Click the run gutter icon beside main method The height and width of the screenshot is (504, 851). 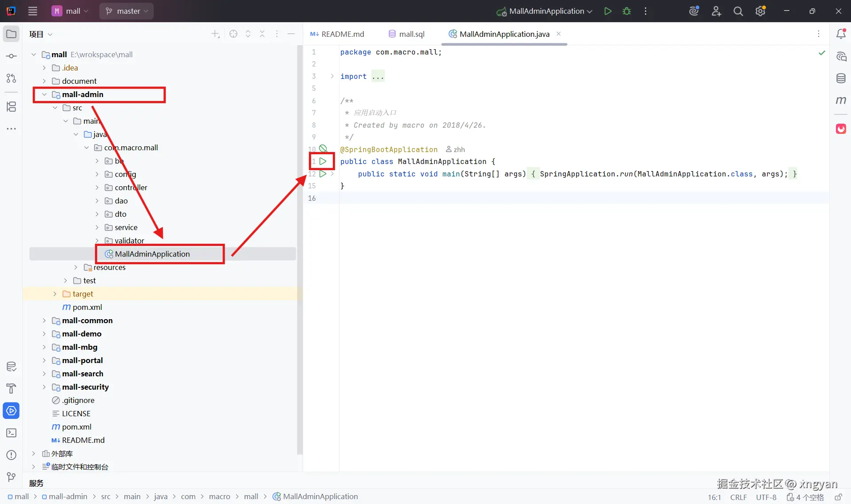click(323, 174)
